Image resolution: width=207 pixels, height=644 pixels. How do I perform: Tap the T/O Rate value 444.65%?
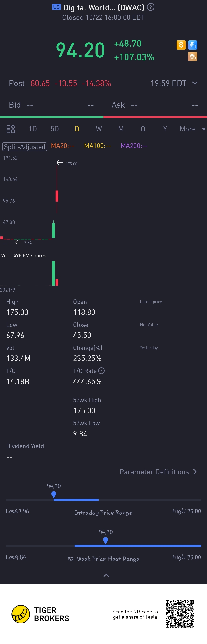tap(87, 381)
